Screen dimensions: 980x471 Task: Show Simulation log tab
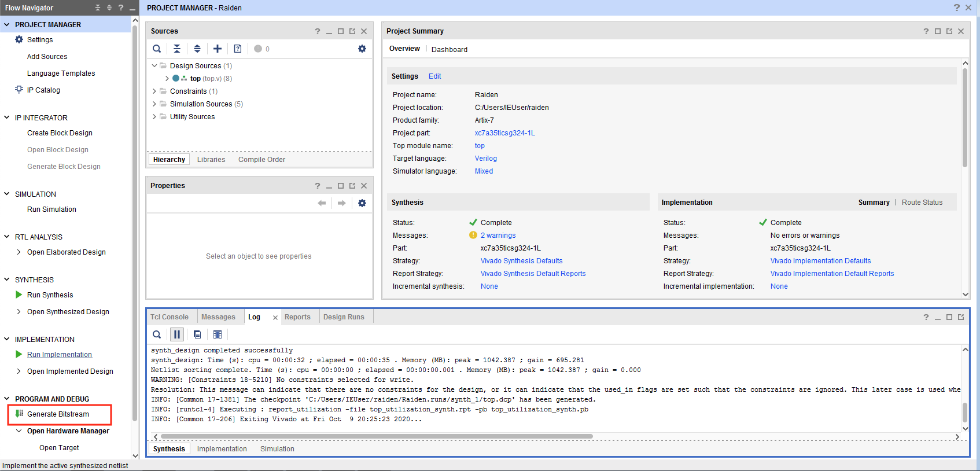pos(277,449)
